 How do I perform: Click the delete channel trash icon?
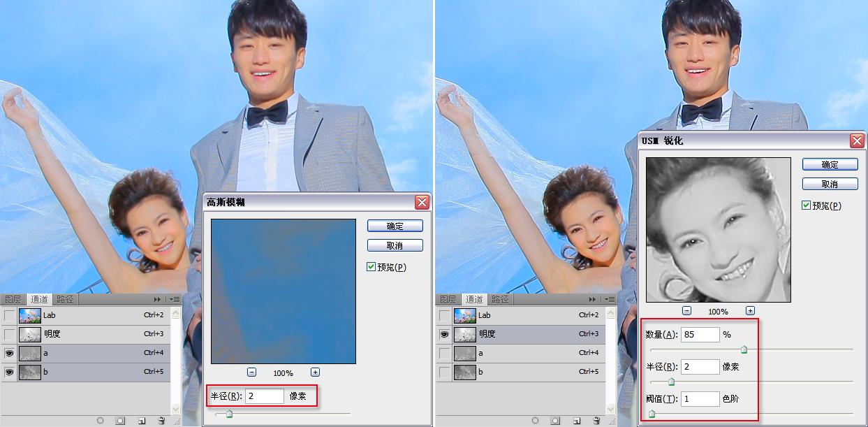[x=162, y=420]
